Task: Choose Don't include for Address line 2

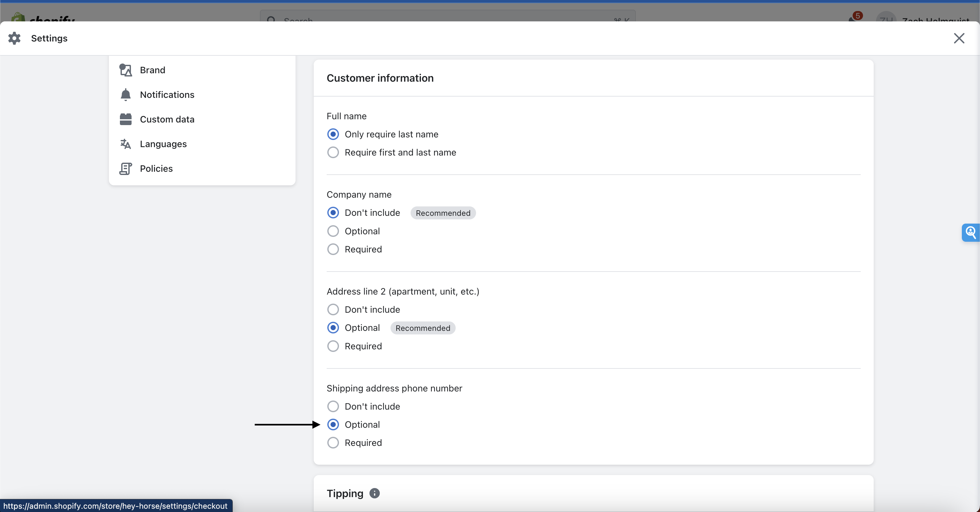Action: point(333,310)
